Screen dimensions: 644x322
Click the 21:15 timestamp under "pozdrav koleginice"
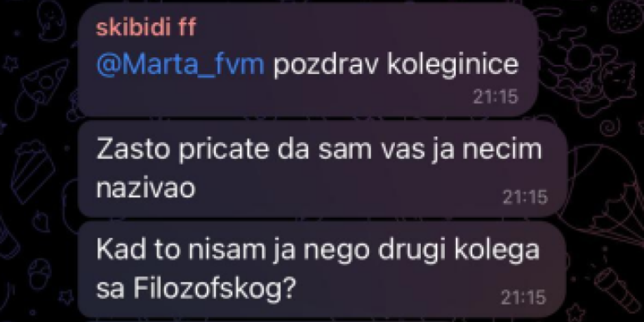click(495, 97)
